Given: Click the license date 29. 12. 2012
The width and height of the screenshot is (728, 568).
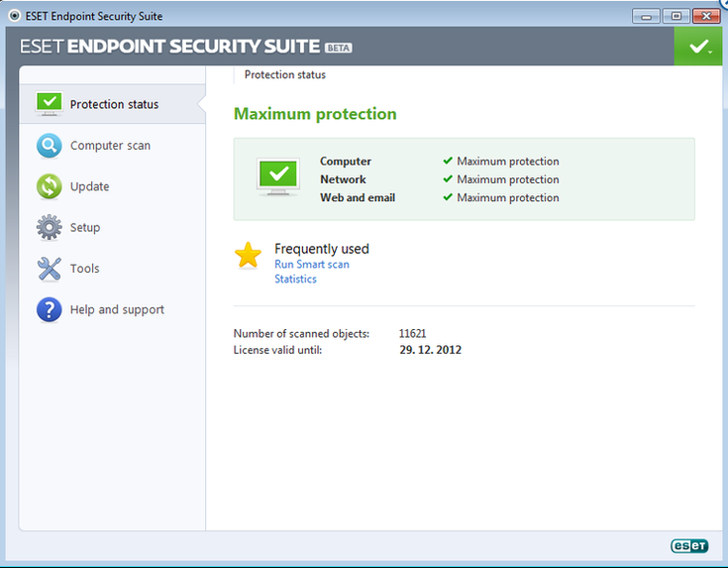Looking at the screenshot, I should [431, 350].
